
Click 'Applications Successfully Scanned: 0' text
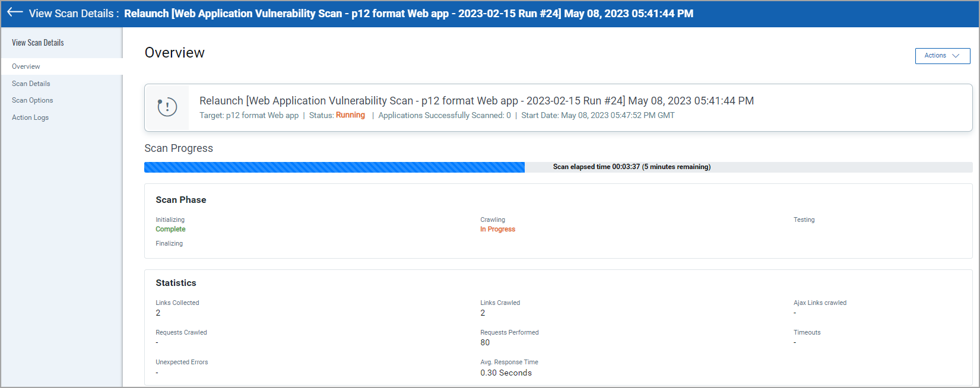point(445,116)
